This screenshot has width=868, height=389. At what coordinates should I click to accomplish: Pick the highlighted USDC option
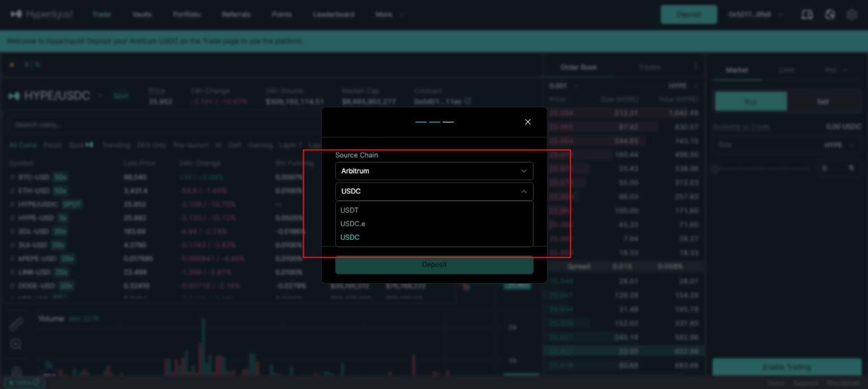350,237
